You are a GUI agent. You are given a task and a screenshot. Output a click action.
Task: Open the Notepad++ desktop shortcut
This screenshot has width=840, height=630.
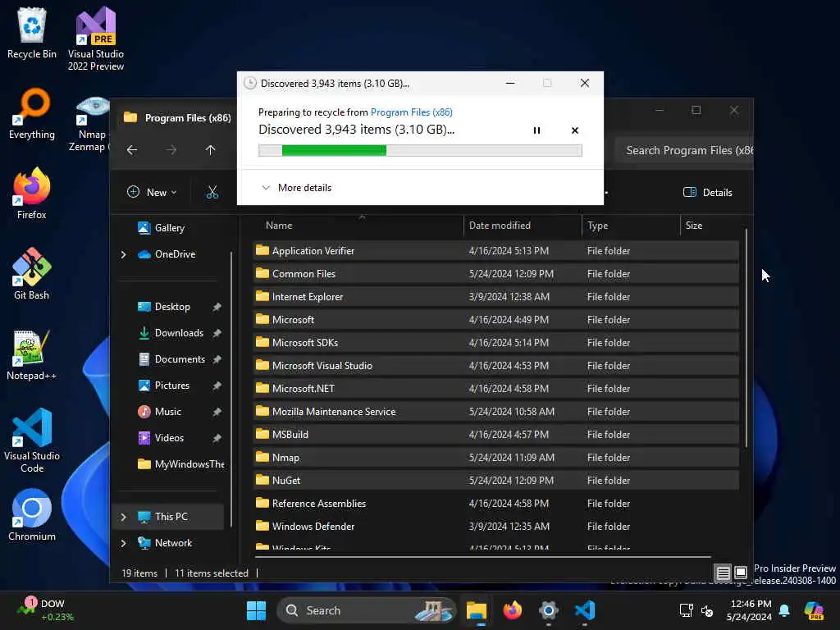pyautogui.click(x=32, y=354)
